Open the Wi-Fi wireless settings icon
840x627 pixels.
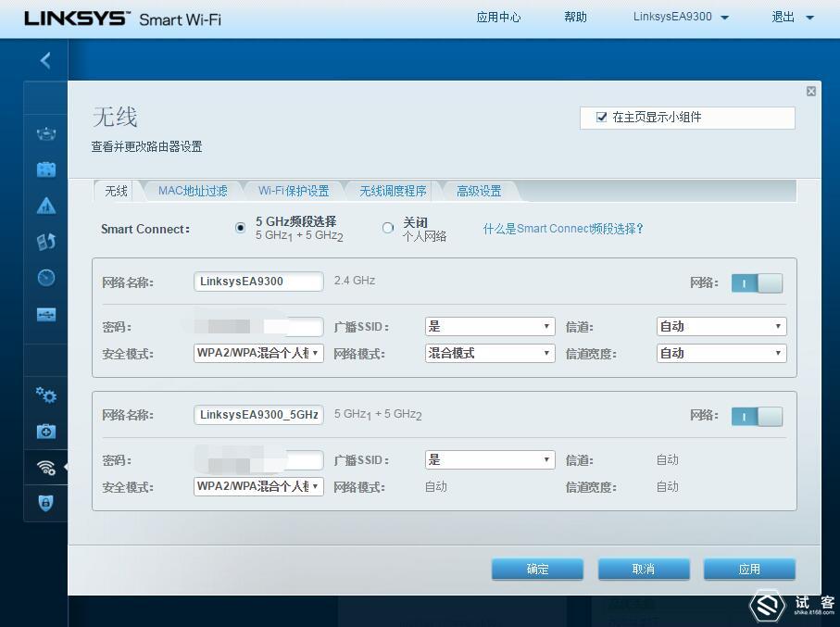[44, 467]
